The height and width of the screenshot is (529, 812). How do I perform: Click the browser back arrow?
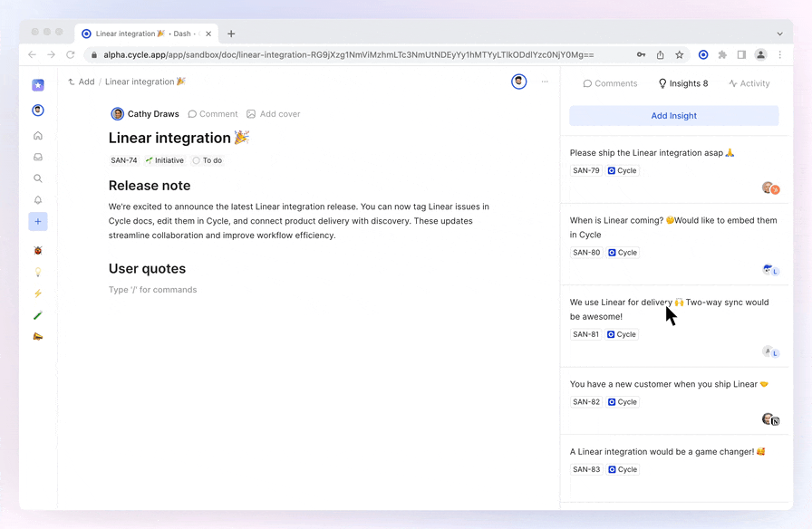(x=32, y=55)
